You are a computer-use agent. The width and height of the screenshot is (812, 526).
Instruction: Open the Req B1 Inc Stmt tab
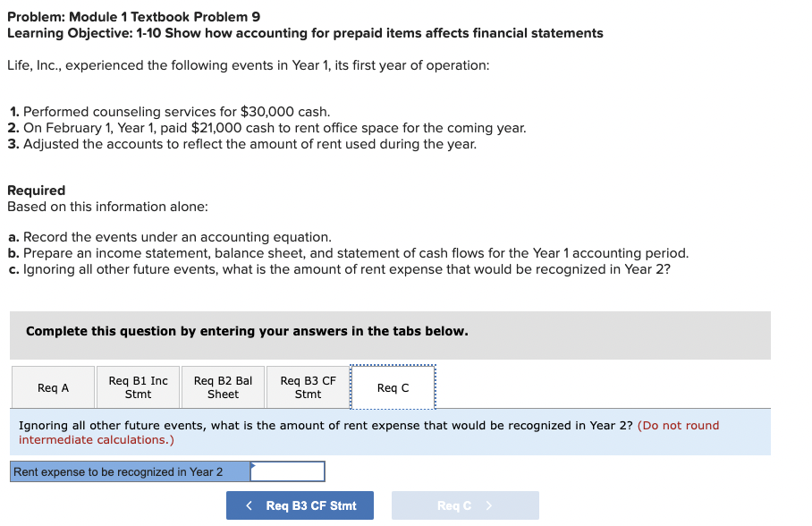[137, 386]
